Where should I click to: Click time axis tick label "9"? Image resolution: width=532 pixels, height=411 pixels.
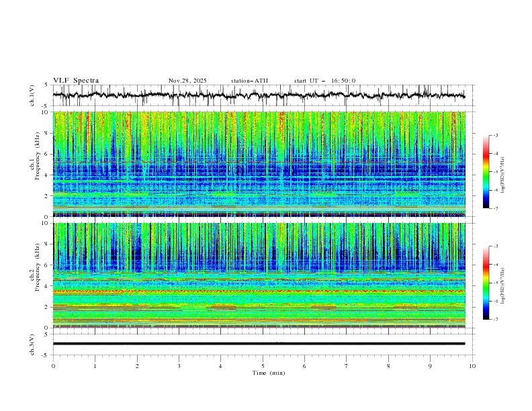(x=430, y=366)
